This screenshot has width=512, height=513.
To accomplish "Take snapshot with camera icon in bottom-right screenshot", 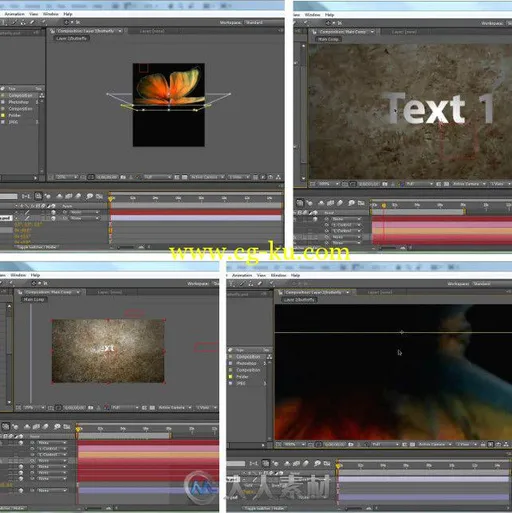I will pos(351,445).
